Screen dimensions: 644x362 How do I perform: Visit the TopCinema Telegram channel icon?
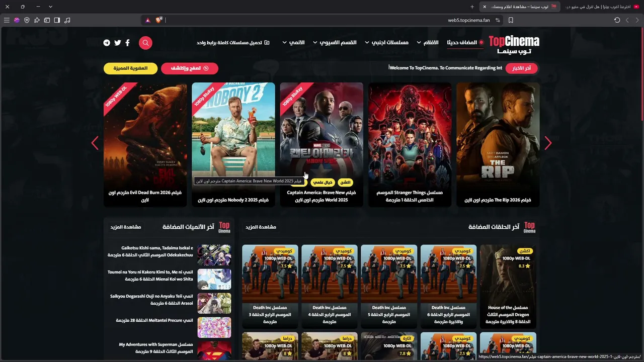click(107, 43)
